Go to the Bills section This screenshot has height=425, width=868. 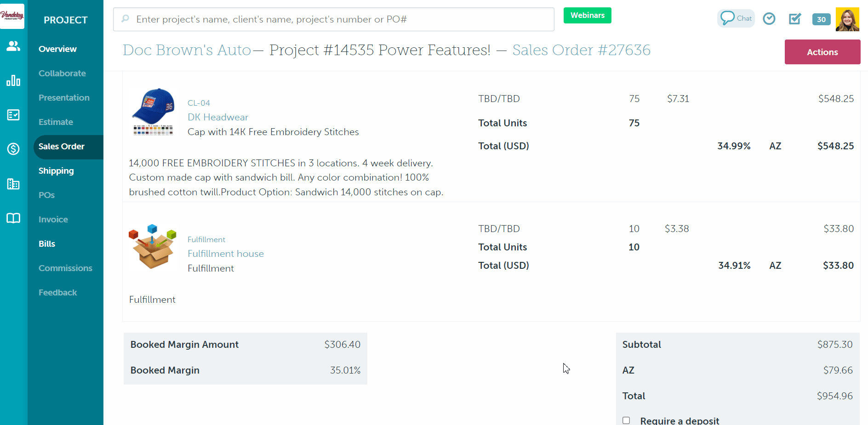(x=47, y=244)
